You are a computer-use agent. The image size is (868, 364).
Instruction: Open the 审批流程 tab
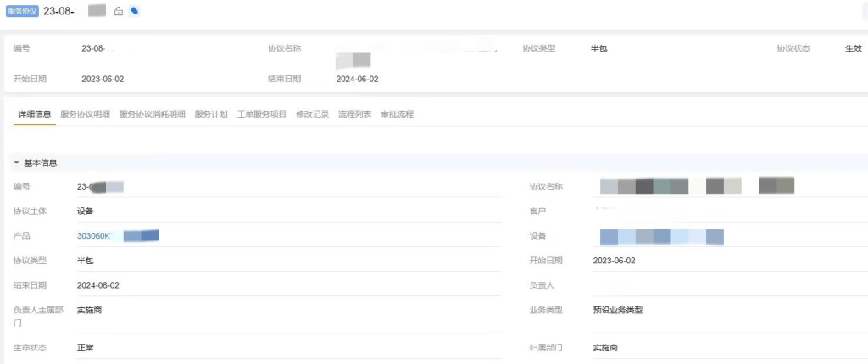coord(397,114)
